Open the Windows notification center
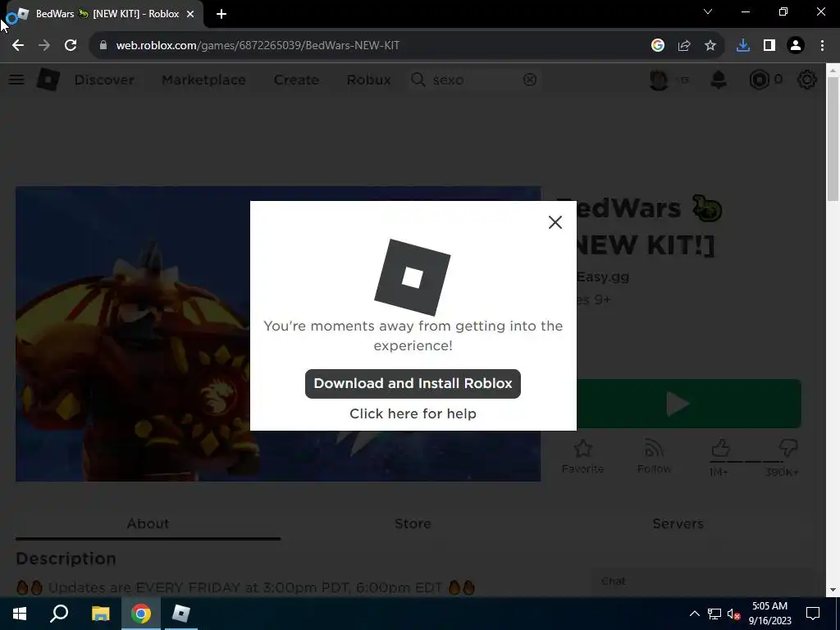This screenshot has height=630, width=840. point(813,614)
